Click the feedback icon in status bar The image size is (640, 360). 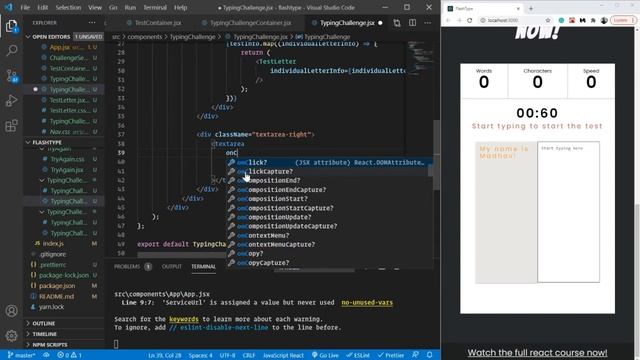coord(415,355)
